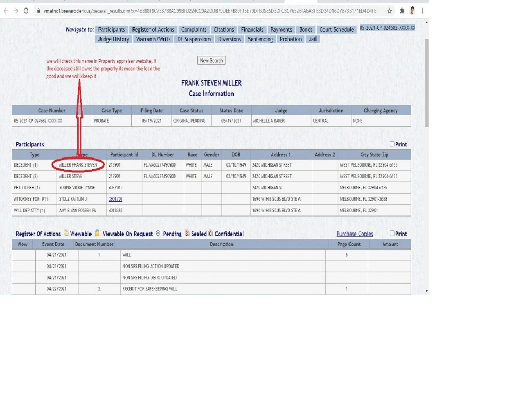Open the Warrants/Writs navigation item
532x399 pixels.
coord(153,39)
